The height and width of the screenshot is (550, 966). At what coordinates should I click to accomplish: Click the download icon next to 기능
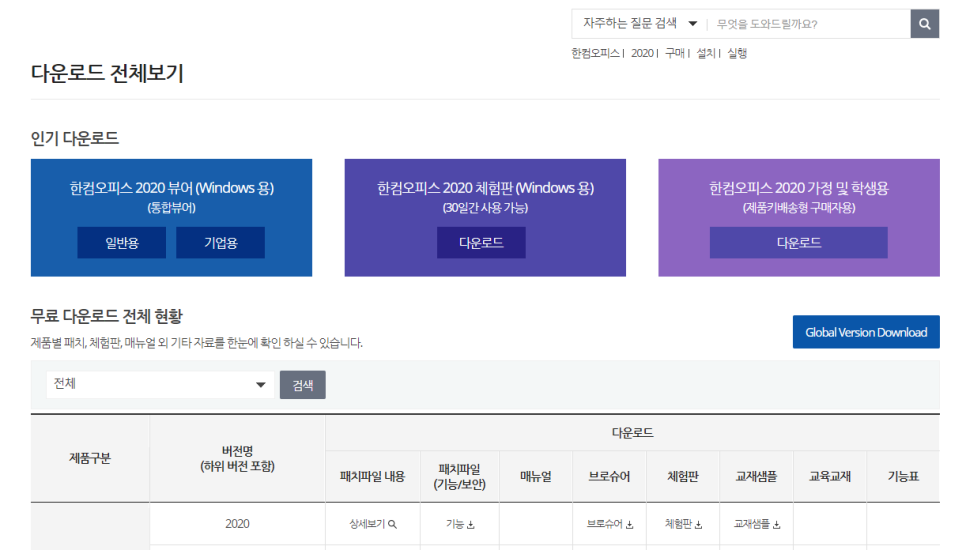pos(471,525)
